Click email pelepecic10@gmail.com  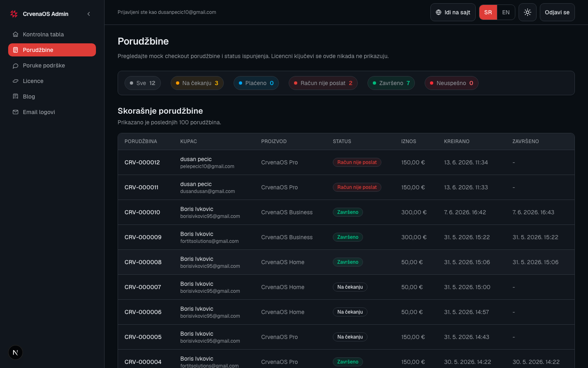click(207, 166)
